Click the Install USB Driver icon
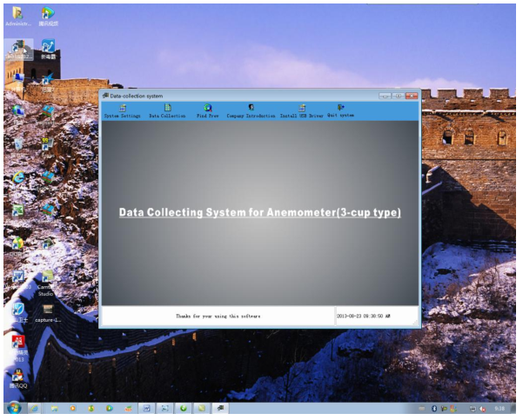Screen dimensions: 523x420 [301, 110]
